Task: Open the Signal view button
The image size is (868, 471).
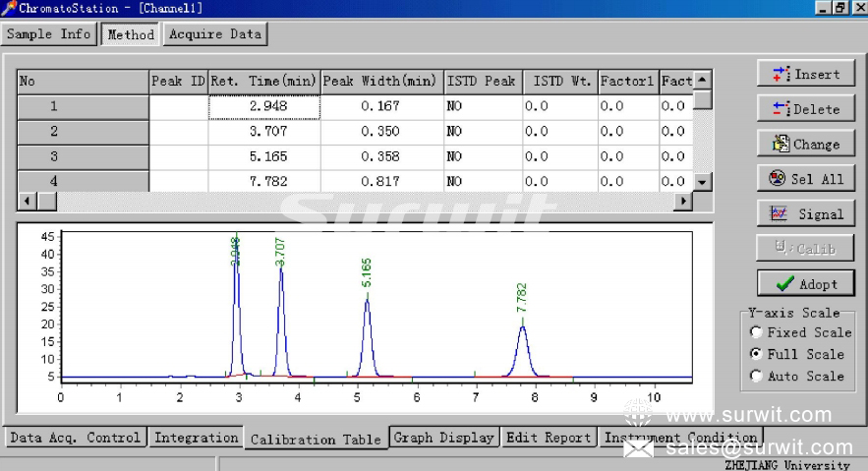Action: tap(805, 213)
